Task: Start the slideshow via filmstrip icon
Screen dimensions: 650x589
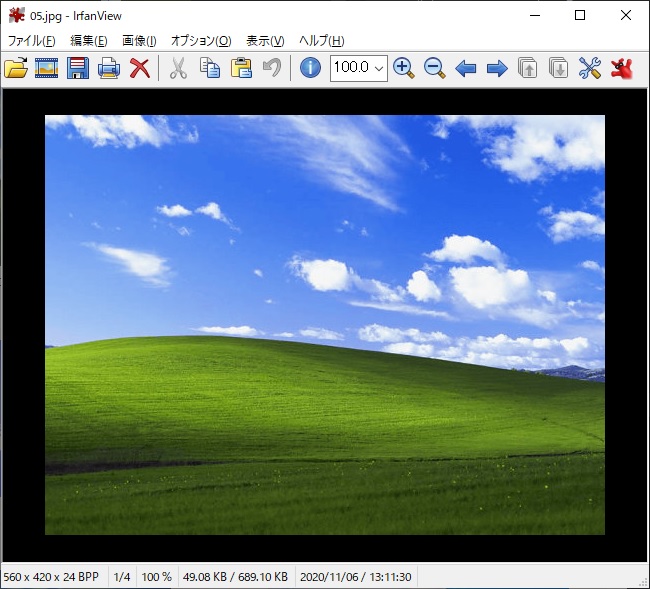Action: tap(46, 68)
